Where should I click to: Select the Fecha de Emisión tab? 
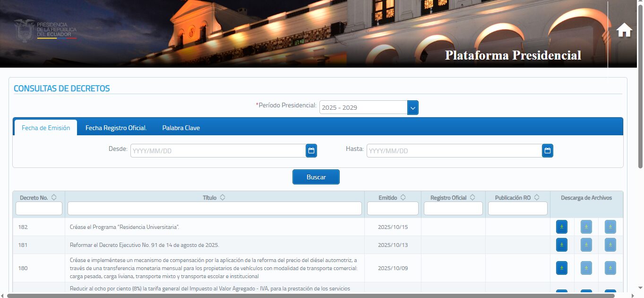pos(46,128)
